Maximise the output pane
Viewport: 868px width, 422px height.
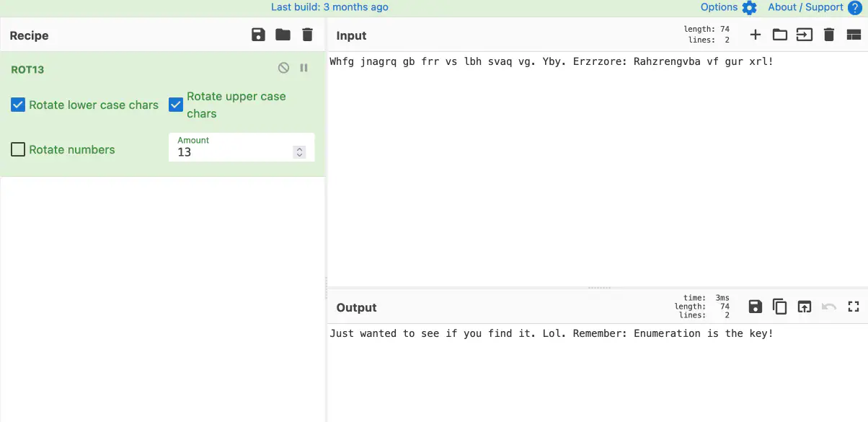click(854, 307)
